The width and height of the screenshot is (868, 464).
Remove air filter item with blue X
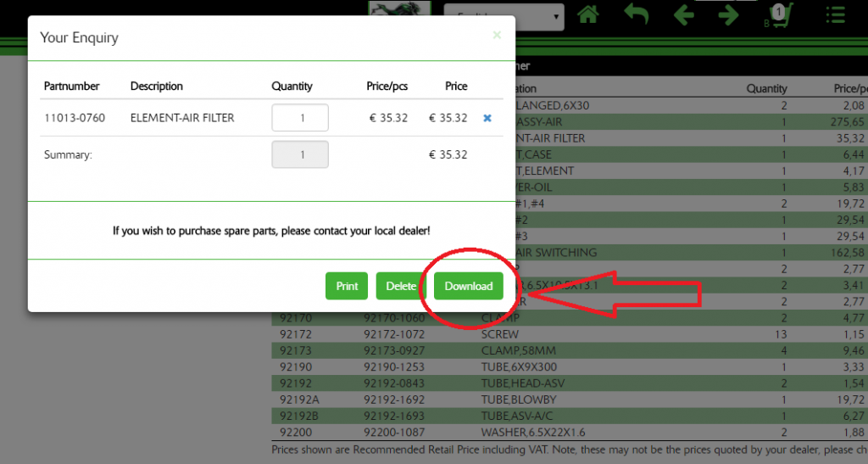pyautogui.click(x=487, y=118)
